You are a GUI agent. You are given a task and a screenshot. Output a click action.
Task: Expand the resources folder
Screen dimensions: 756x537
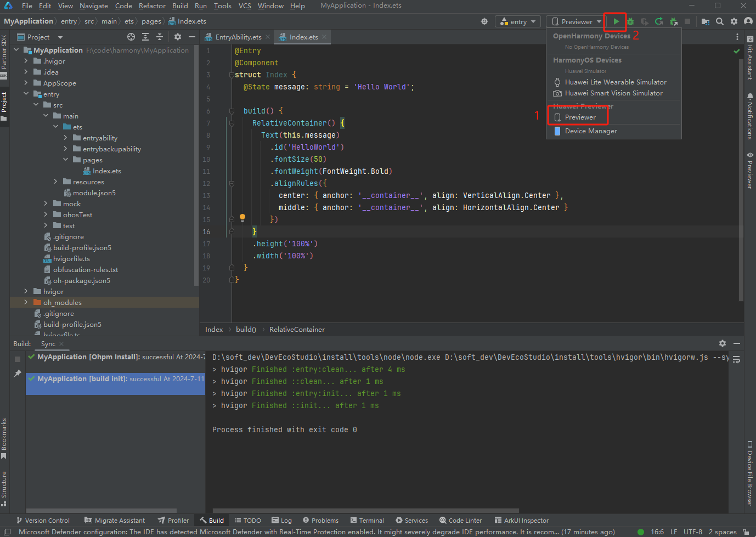55,182
